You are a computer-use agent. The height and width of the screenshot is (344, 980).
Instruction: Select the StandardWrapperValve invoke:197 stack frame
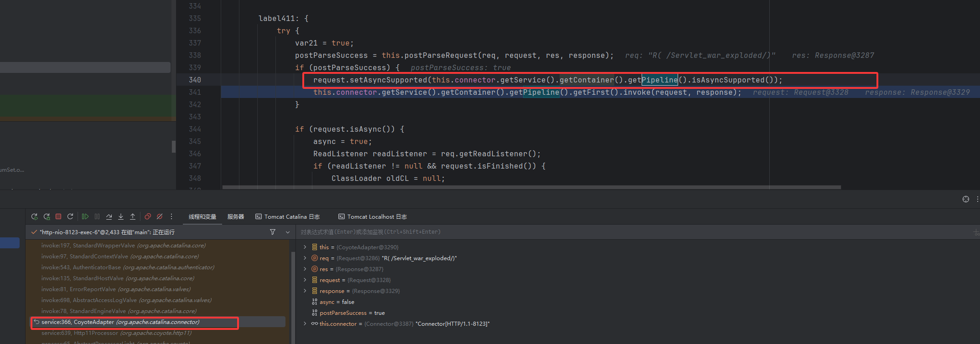pyautogui.click(x=123, y=246)
